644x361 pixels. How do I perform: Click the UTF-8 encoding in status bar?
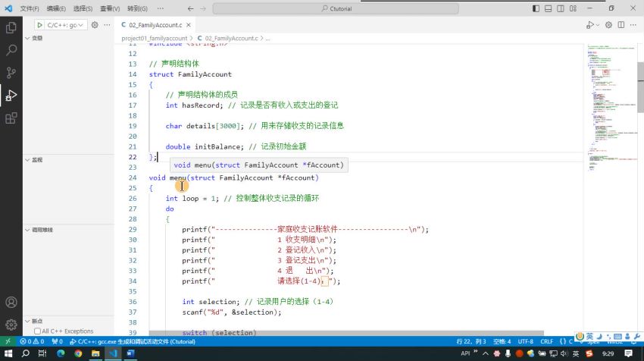525,342
